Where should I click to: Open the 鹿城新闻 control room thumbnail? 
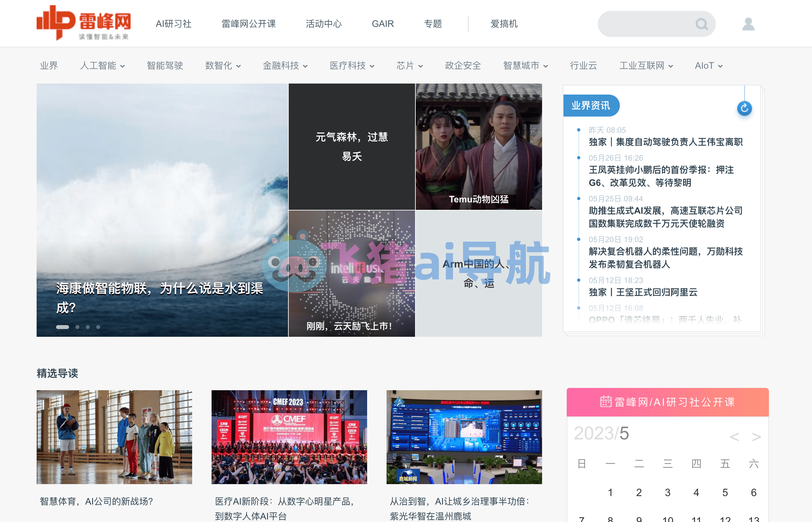tap(464, 437)
